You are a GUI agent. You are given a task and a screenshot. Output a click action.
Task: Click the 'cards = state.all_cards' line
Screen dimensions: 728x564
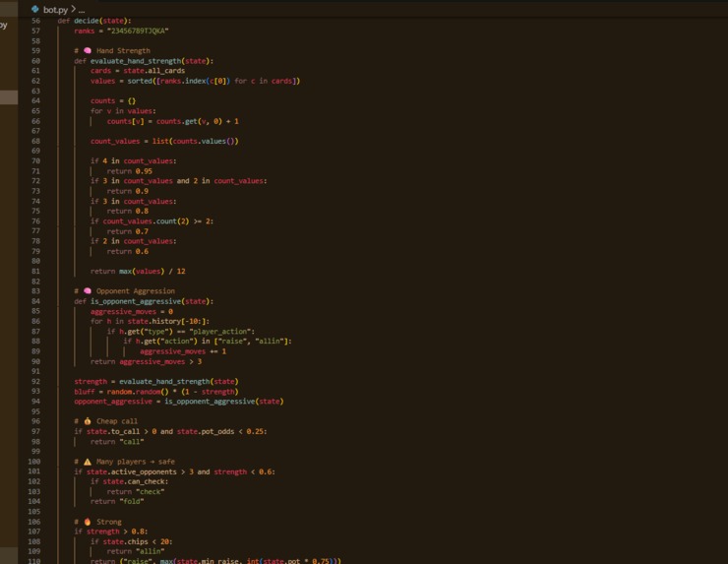[138, 71]
